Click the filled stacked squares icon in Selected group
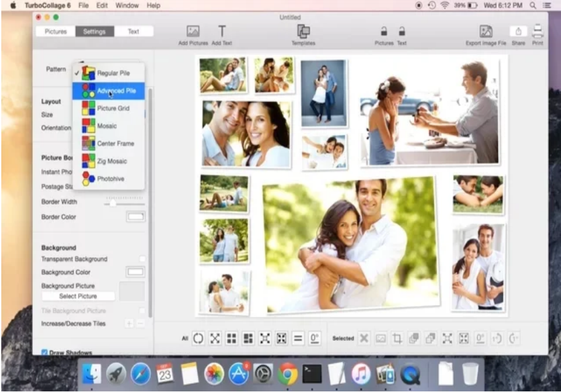Screen dimensions: 561x392 point(414,338)
